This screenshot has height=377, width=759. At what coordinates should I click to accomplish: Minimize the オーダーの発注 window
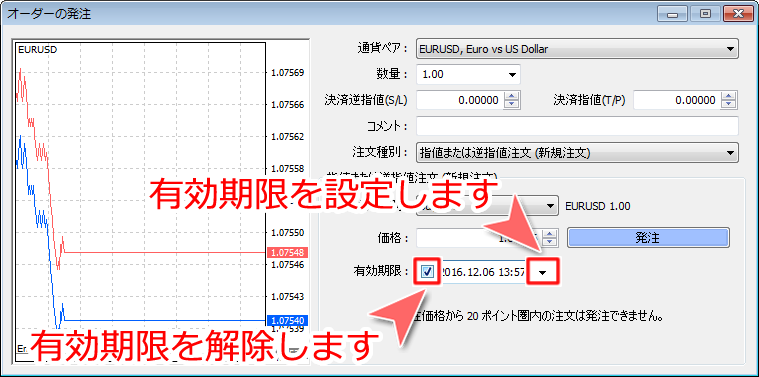pos(672,14)
